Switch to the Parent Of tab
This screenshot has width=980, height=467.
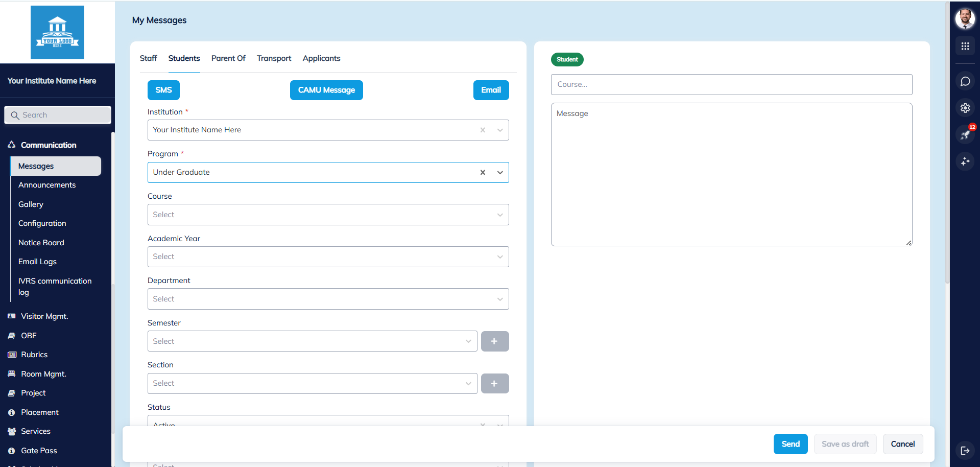228,58
